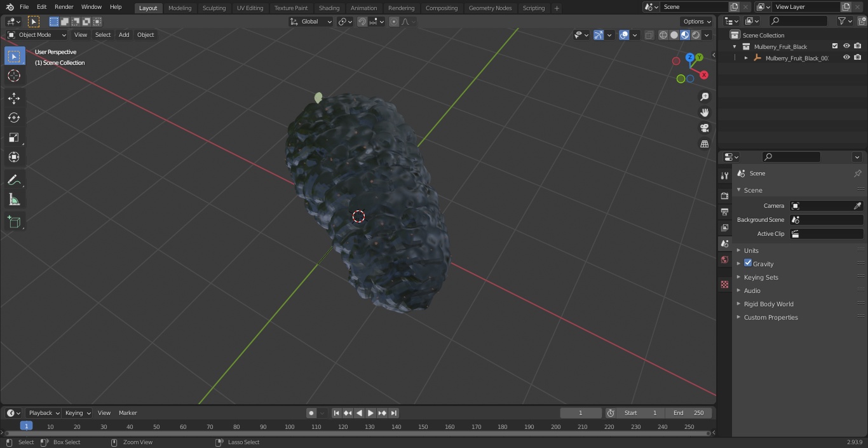Disable rendering for Mulberry_Fruit_Black collection

[858, 46]
